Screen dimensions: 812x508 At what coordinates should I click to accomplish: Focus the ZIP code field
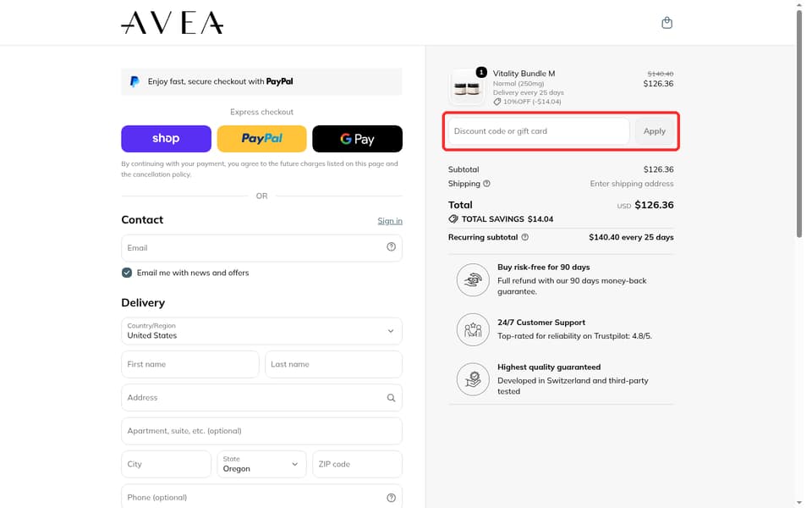357,464
